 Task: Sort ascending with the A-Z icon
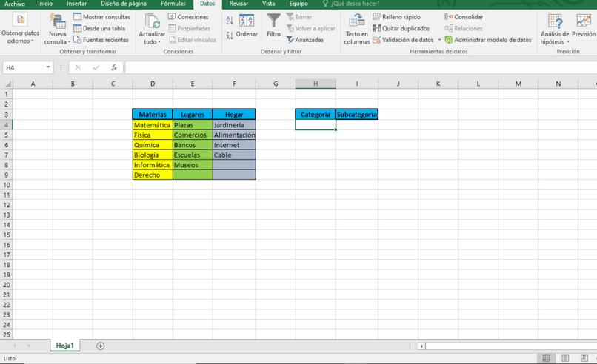click(x=230, y=20)
